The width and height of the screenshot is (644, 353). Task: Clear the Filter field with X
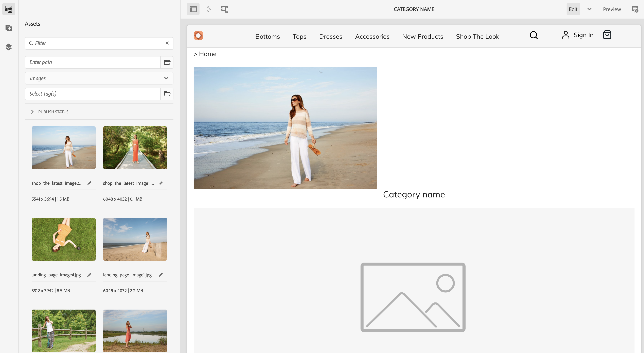click(x=167, y=43)
